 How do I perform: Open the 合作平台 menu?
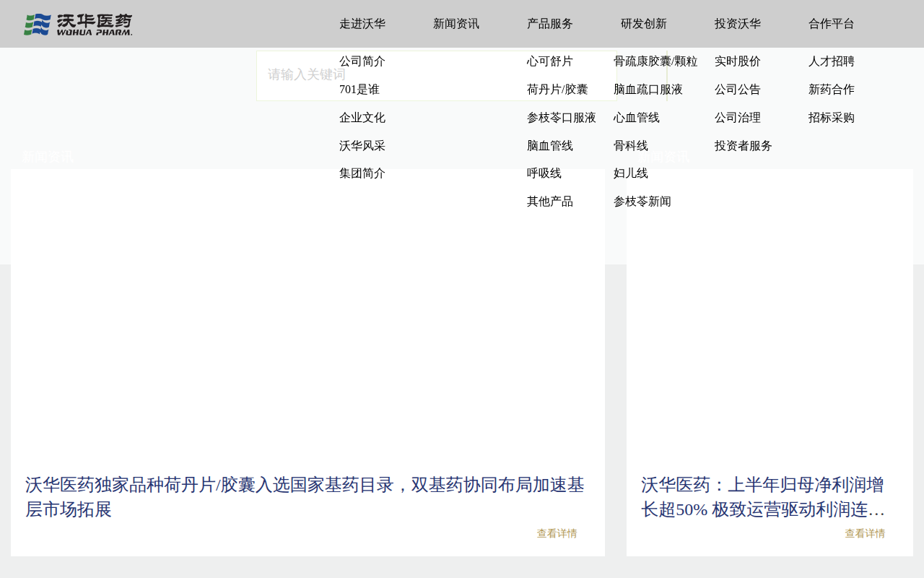click(832, 24)
